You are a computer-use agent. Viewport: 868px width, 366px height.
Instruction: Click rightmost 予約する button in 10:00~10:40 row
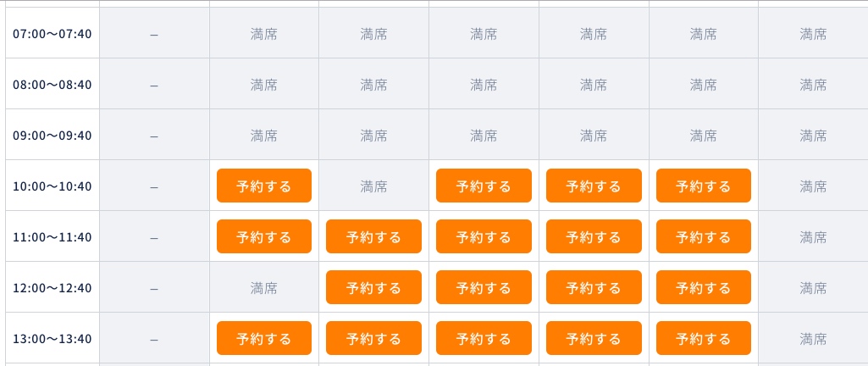pos(704,186)
